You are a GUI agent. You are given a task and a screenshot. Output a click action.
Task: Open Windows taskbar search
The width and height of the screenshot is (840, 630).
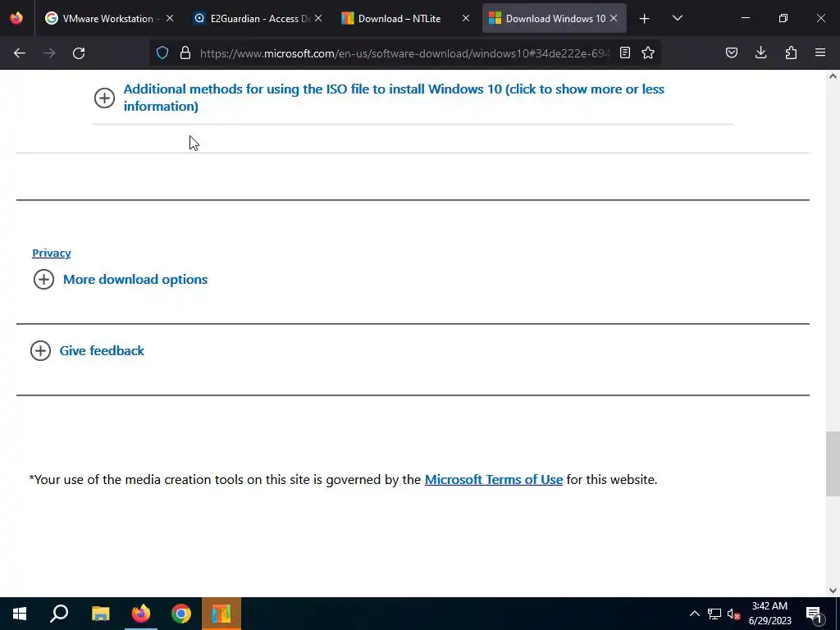[59, 614]
